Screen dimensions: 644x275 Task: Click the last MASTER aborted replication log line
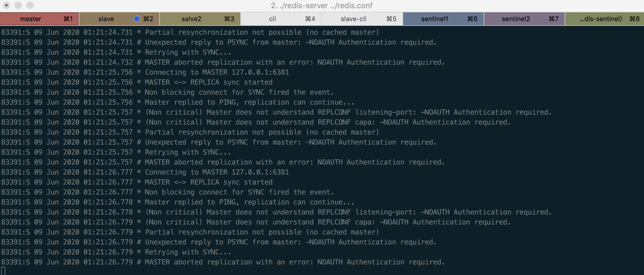[x=223, y=262]
